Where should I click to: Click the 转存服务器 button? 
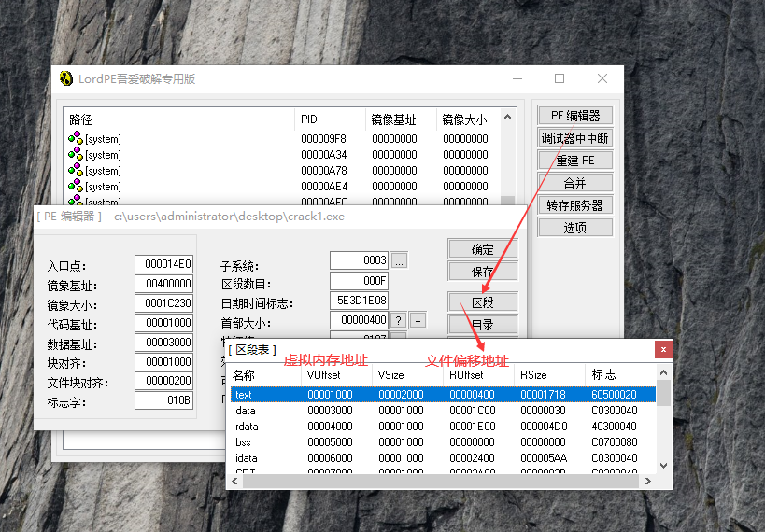[575, 205]
